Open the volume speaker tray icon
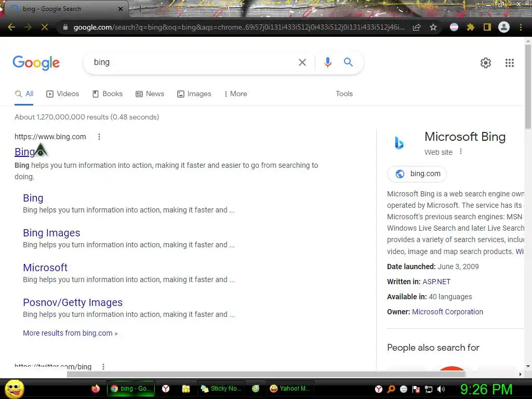532x399 pixels. click(x=441, y=389)
